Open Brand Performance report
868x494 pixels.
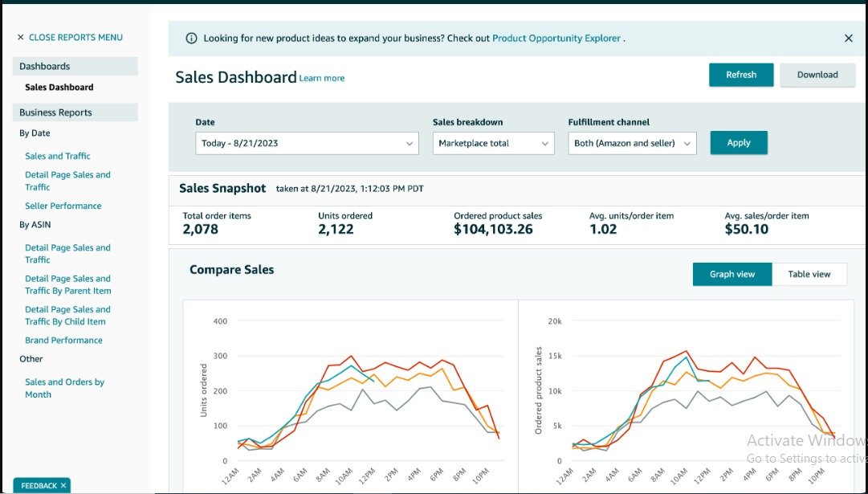click(64, 340)
